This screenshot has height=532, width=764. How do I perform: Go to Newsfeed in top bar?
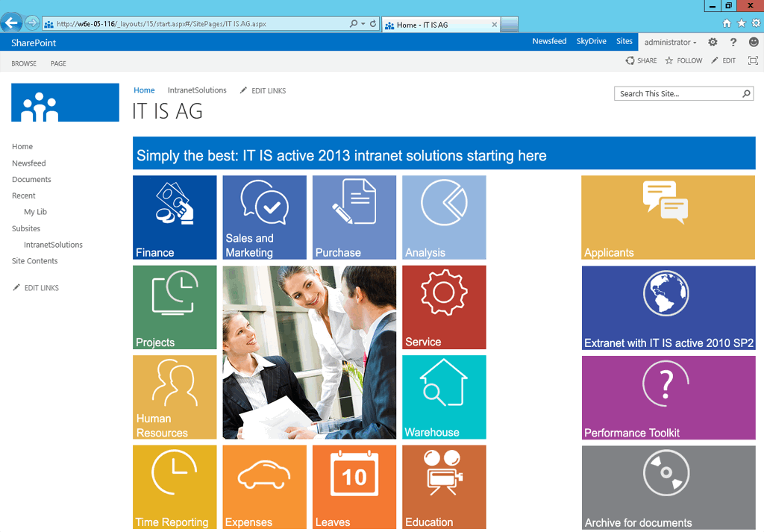click(x=549, y=41)
